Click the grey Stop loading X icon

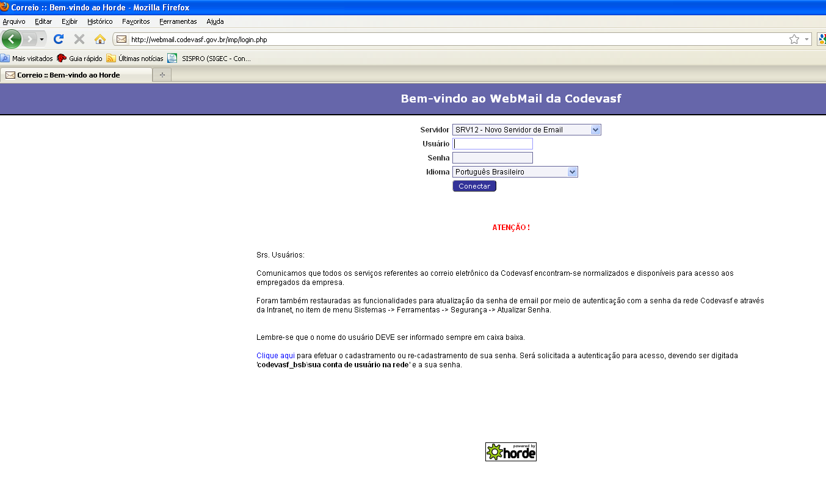(79, 39)
